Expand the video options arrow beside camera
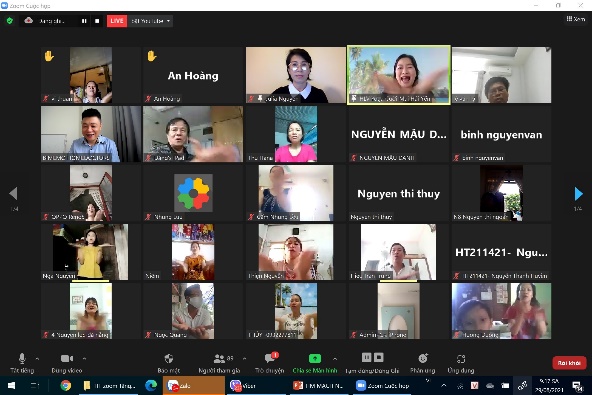This screenshot has width=592, height=395. click(84, 358)
